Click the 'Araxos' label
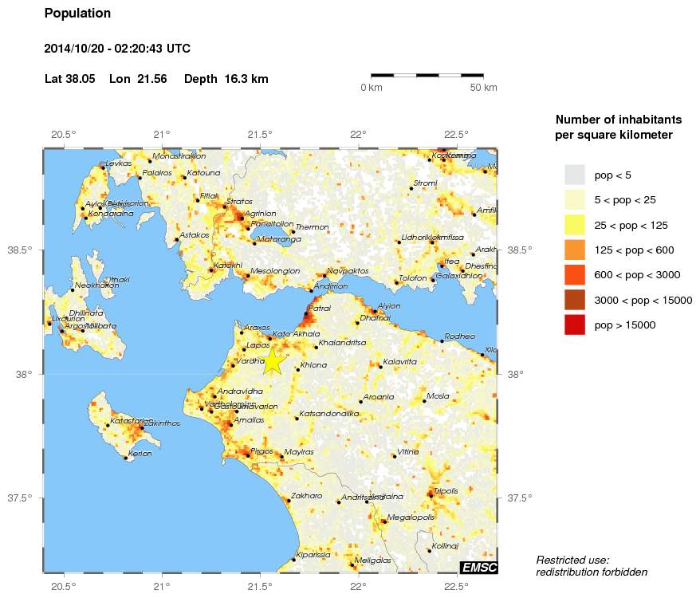 (258, 328)
